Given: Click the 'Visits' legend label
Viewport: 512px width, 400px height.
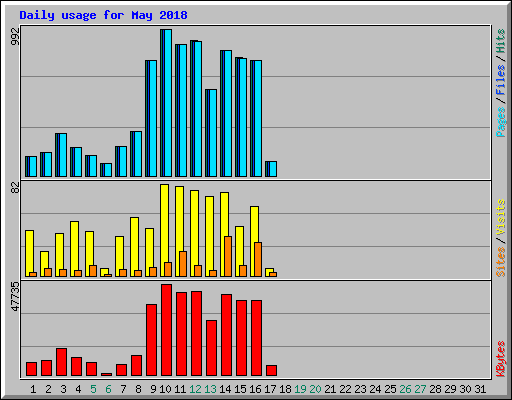Looking at the screenshot, I should [501, 217].
